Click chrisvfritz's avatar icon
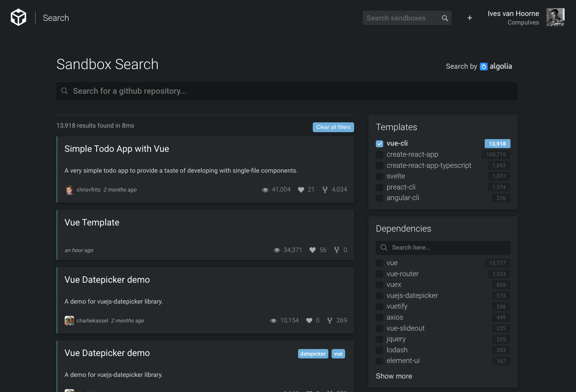 [69, 190]
